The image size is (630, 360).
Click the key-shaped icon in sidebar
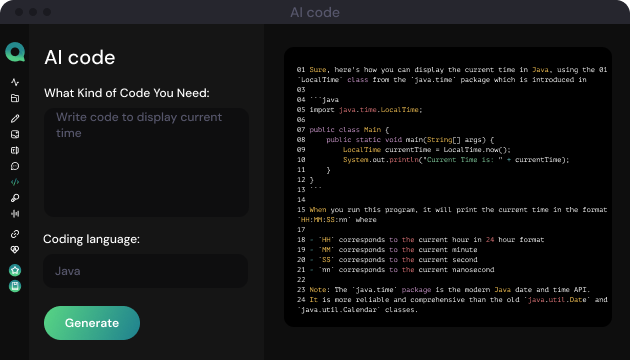(x=15, y=198)
